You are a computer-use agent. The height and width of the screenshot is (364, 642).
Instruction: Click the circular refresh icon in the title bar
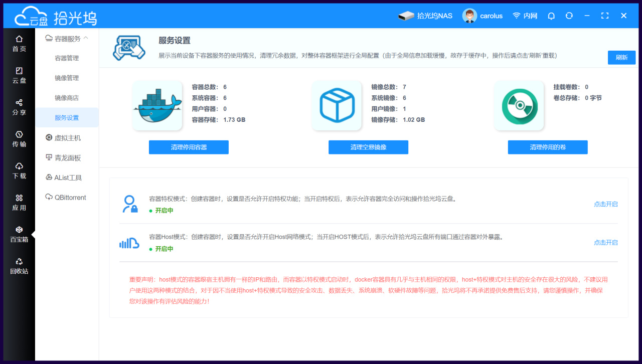(x=569, y=16)
